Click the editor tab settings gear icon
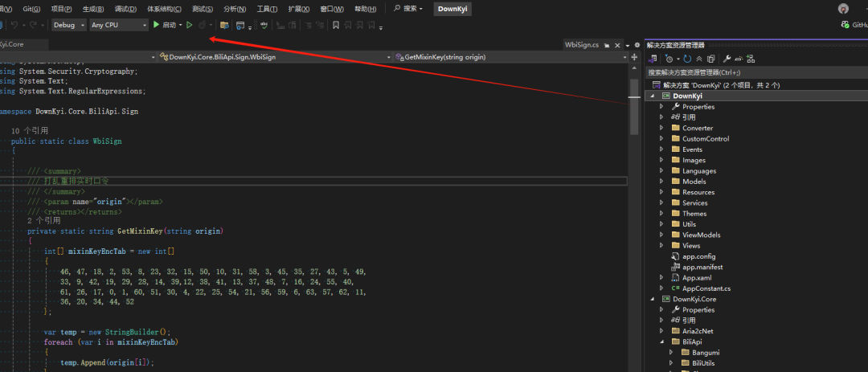This screenshot has height=372, width=868. 637,45
